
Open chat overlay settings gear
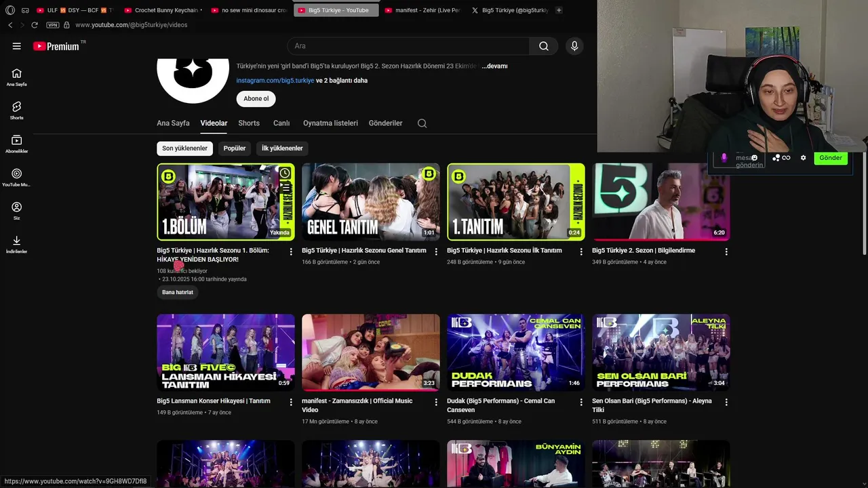coord(804,158)
